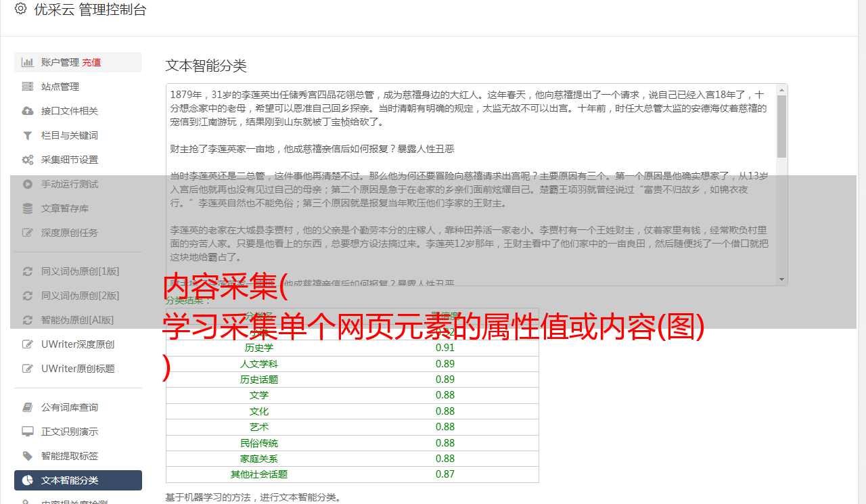Click the bar chart icon for 账户管理

click(x=27, y=62)
